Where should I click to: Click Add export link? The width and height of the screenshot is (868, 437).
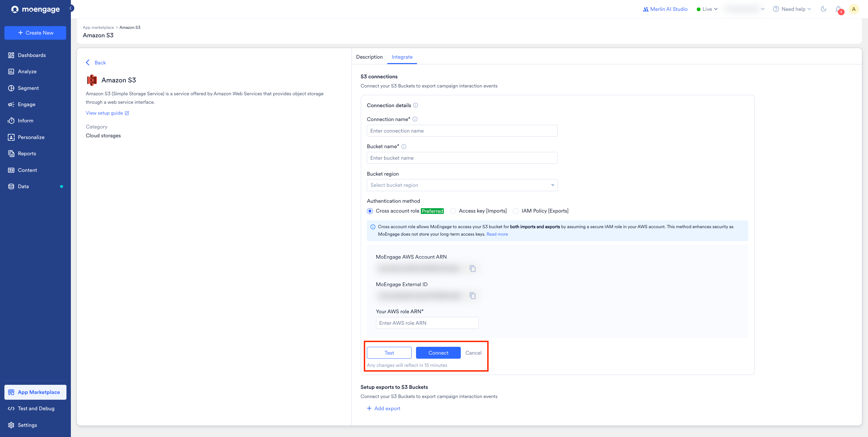pos(383,409)
